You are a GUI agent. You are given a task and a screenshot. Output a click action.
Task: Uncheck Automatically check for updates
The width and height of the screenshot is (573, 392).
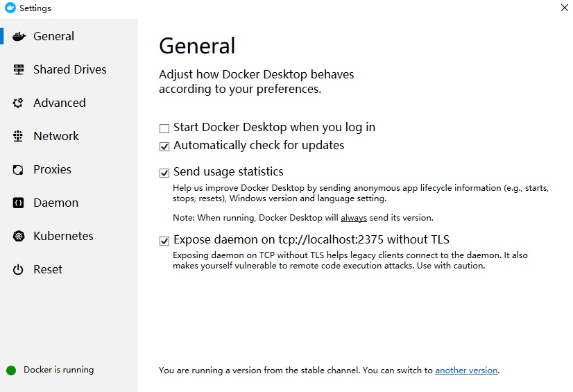pyautogui.click(x=164, y=146)
